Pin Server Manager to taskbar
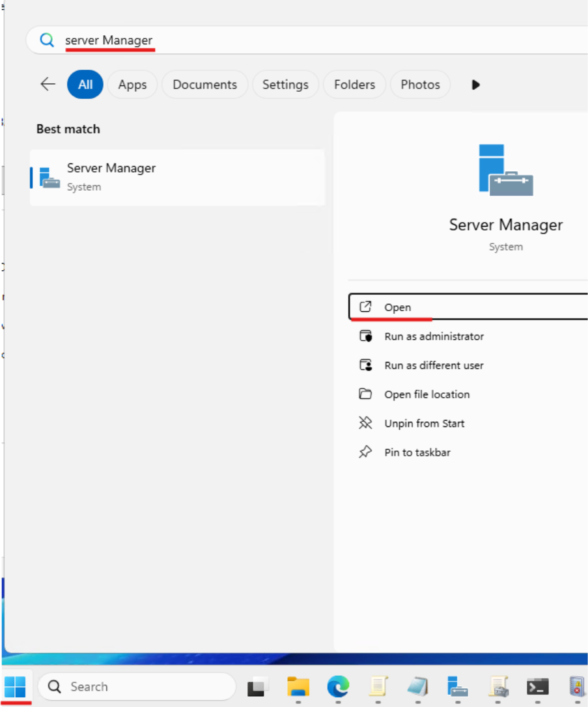Screen dimensions: 588x707 tap(417, 452)
